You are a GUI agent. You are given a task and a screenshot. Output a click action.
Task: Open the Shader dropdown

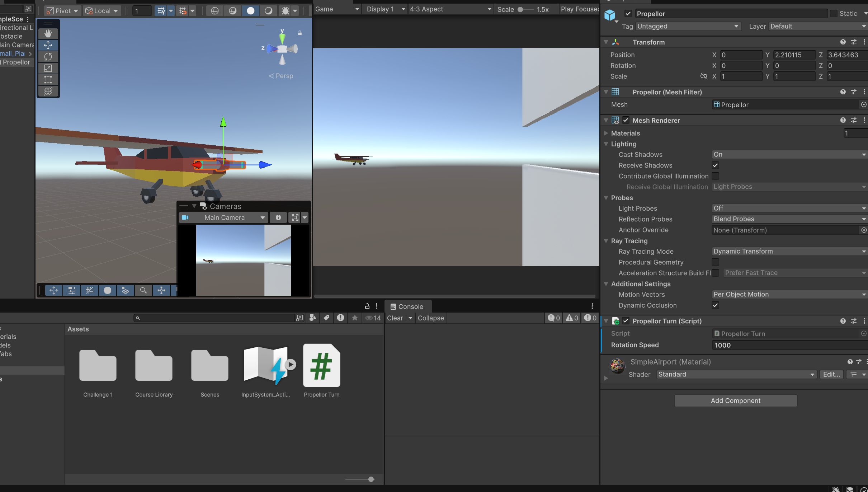pyautogui.click(x=737, y=375)
